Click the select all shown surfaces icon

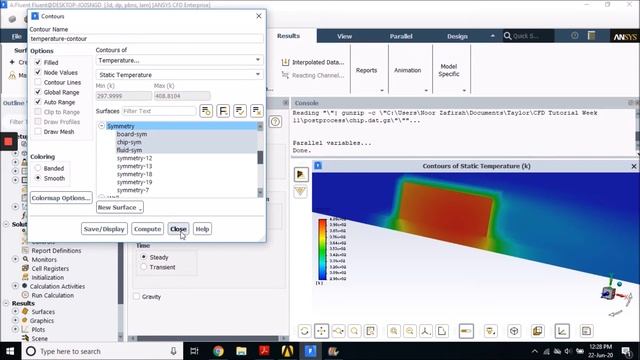pos(240,111)
